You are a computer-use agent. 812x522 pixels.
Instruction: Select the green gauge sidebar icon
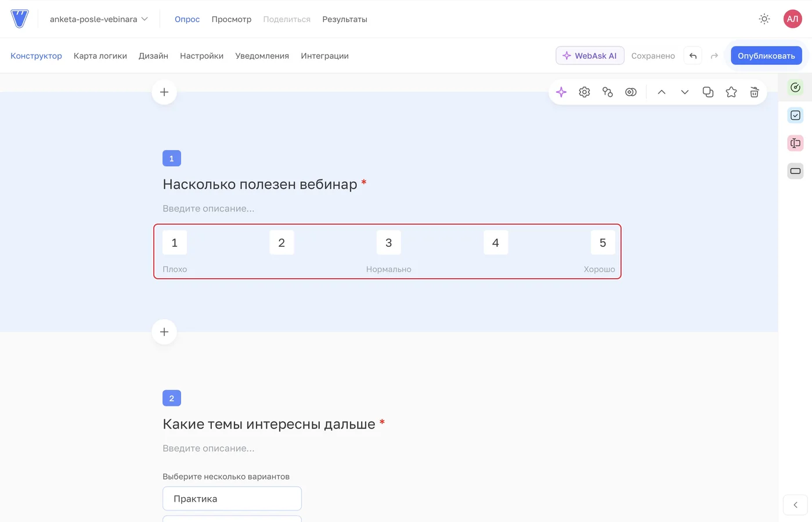point(795,88)
